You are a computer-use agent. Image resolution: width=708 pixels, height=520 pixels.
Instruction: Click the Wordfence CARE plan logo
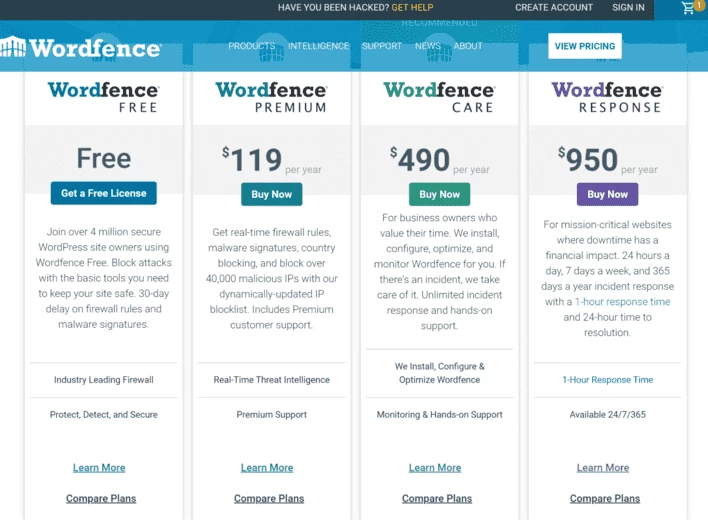click(x=439, y=97)
